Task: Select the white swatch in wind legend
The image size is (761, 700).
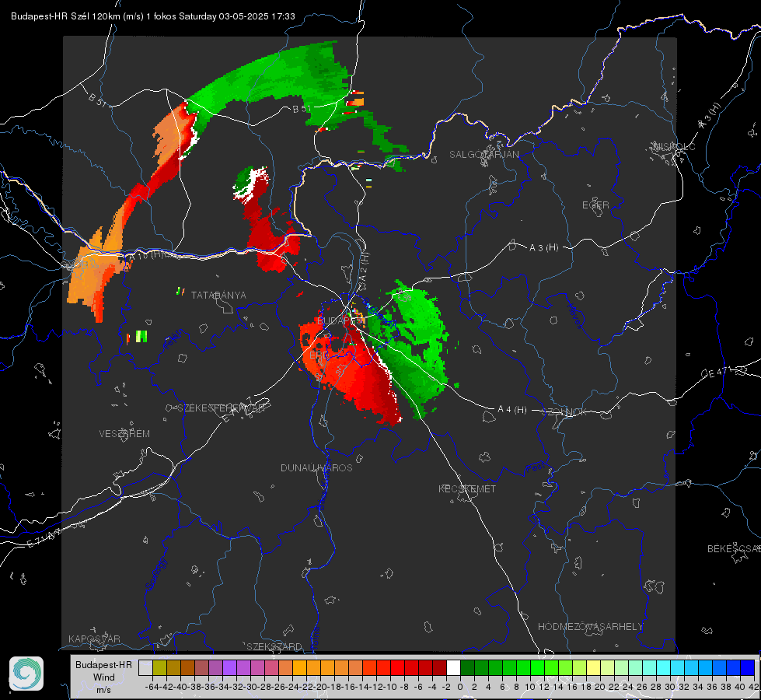Action: tap(453, 667)
